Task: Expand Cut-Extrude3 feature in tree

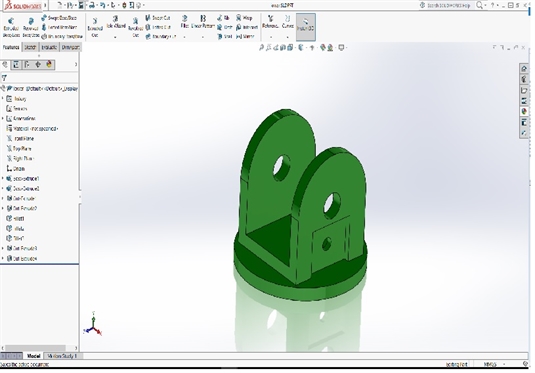Action: pyautogui.click(x=3, y=248)
